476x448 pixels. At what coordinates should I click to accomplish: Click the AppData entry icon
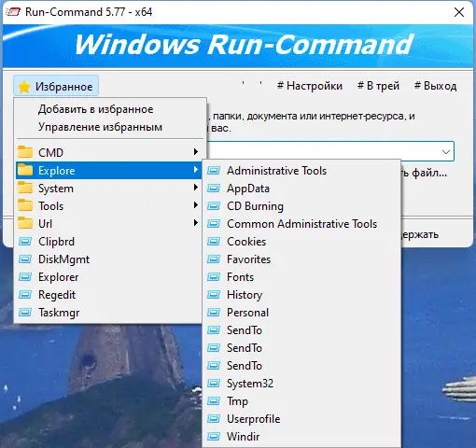point(214,188)
